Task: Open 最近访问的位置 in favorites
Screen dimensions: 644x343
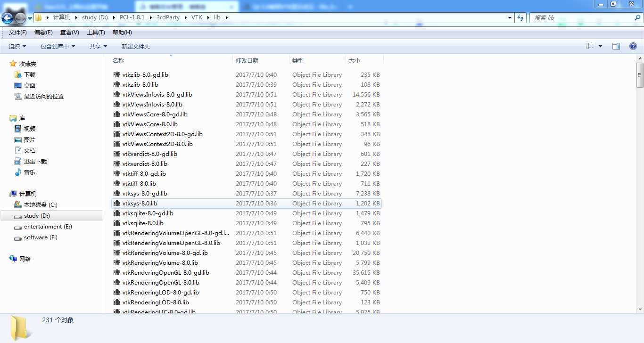Action: point(44,96)
